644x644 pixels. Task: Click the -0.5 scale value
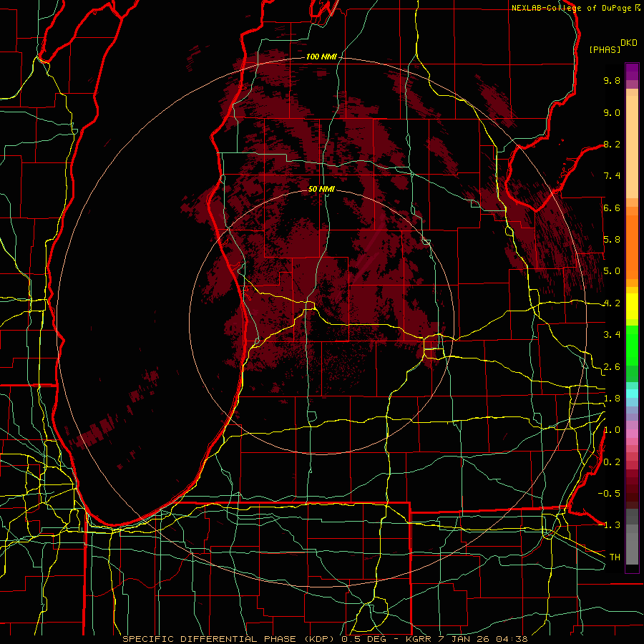(x=609, y=494)
